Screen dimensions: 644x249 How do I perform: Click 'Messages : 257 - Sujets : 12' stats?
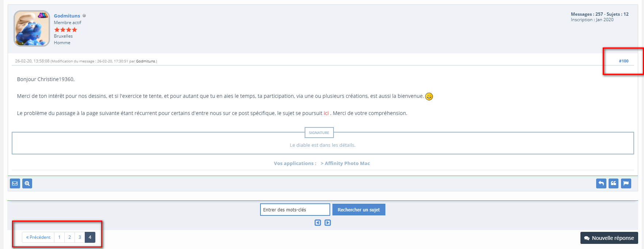point(600,14)
